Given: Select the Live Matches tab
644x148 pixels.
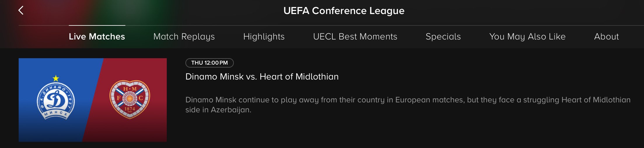Looking at the screenshot, I should (97, 37).
